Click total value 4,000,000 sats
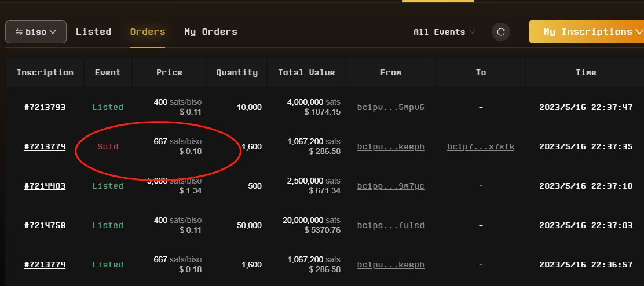The height and width of the screenshot is (286, 644). 314,102
